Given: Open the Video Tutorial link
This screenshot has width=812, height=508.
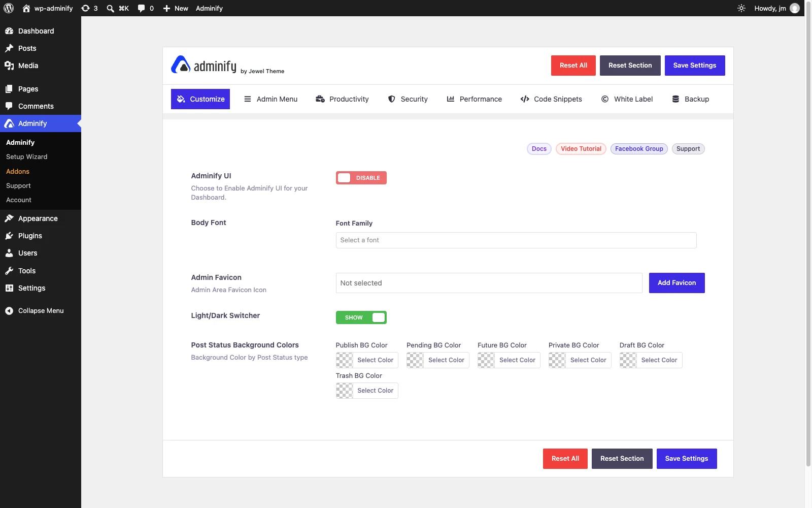Looking at the screenshot, I should (581, 149).
